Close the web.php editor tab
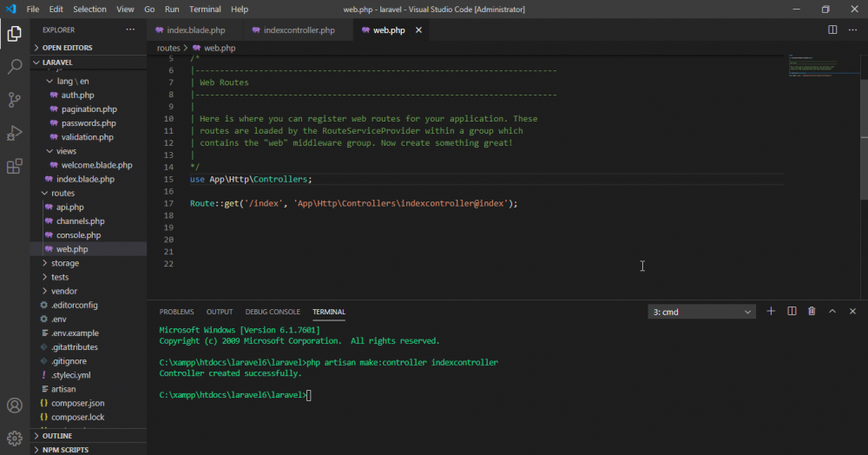 click(419, 30)
